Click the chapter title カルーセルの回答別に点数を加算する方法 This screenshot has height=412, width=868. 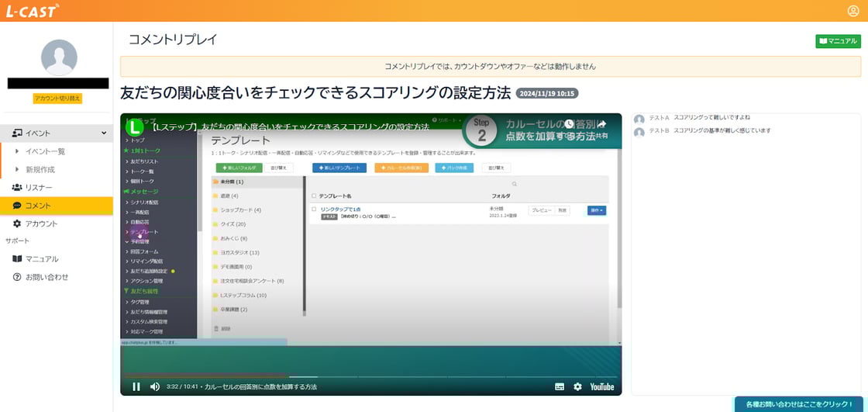click(x=260, y=386)
